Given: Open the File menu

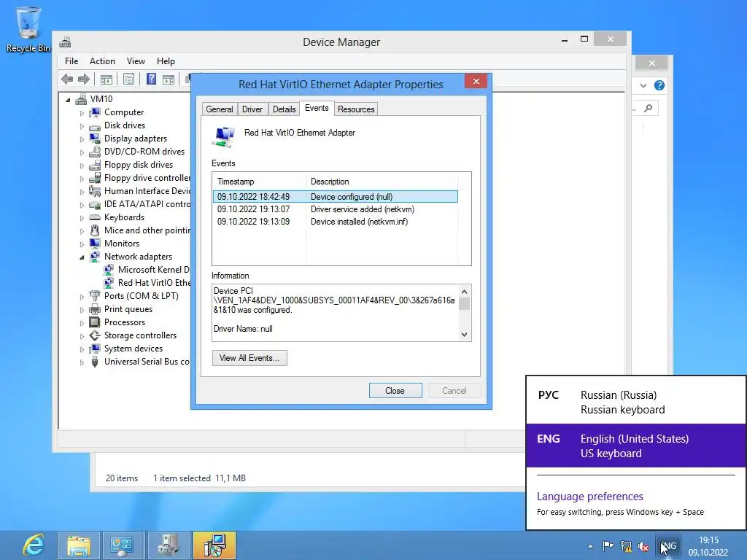Looking at the screenshot, I should click(71, 61).
